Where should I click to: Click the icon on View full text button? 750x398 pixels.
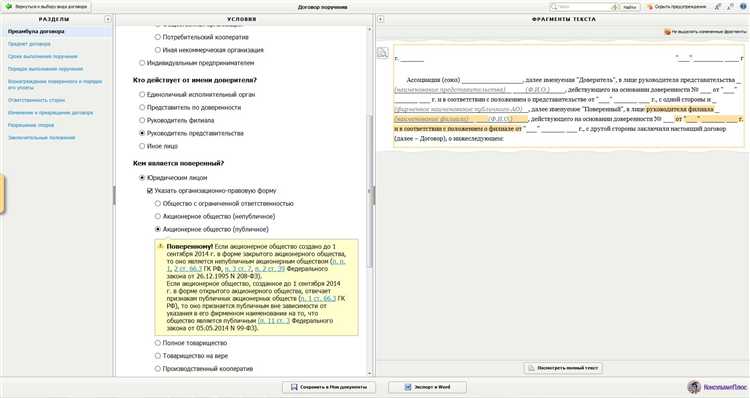click(x=530, y=368)
